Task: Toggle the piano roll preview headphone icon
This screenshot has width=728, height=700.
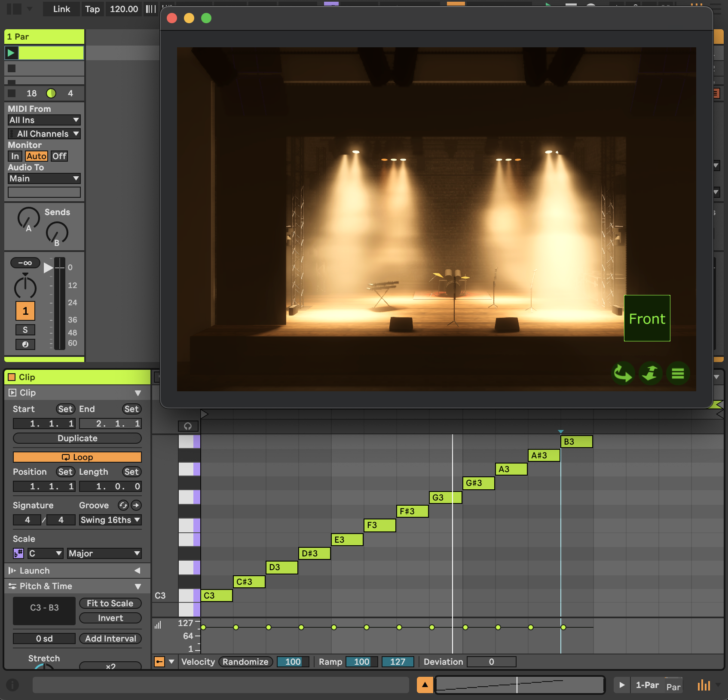Action: point(188,426)
